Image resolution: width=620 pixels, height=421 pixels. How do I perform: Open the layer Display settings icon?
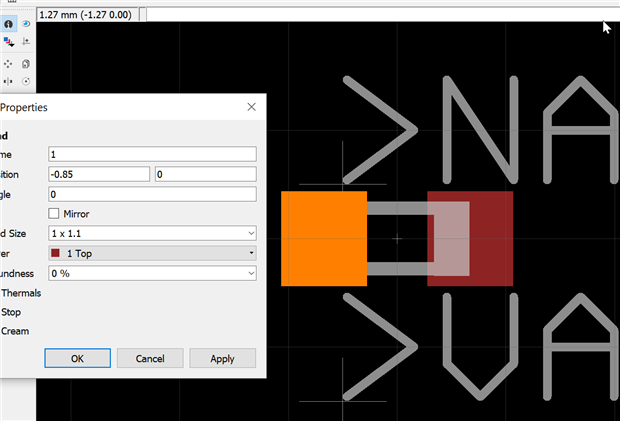point(8,42)
